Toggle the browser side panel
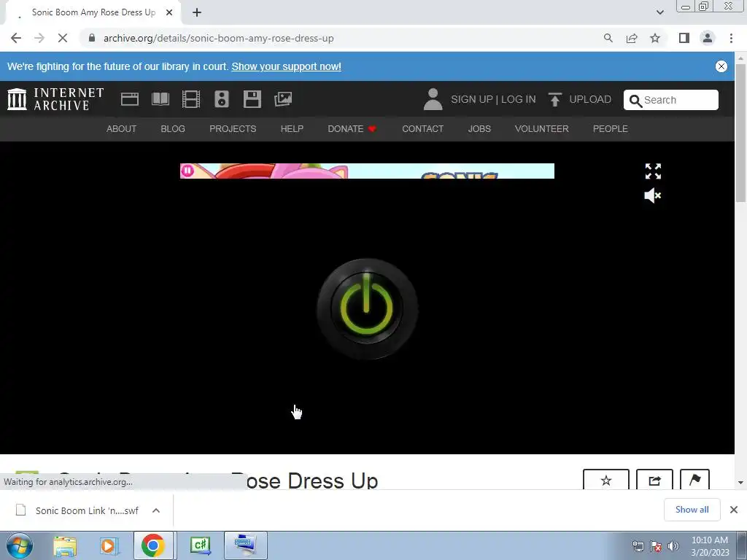The image size is (747, 560). 684,38
